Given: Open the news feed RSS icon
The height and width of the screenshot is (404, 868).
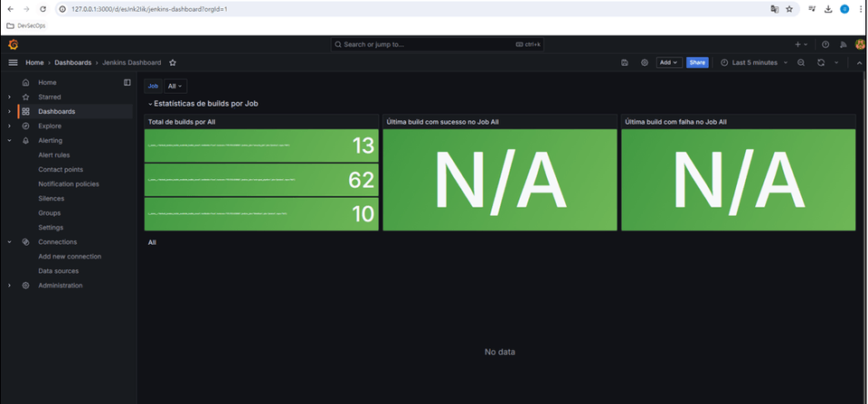Looking at the screenshot, I should click(844, 44).
